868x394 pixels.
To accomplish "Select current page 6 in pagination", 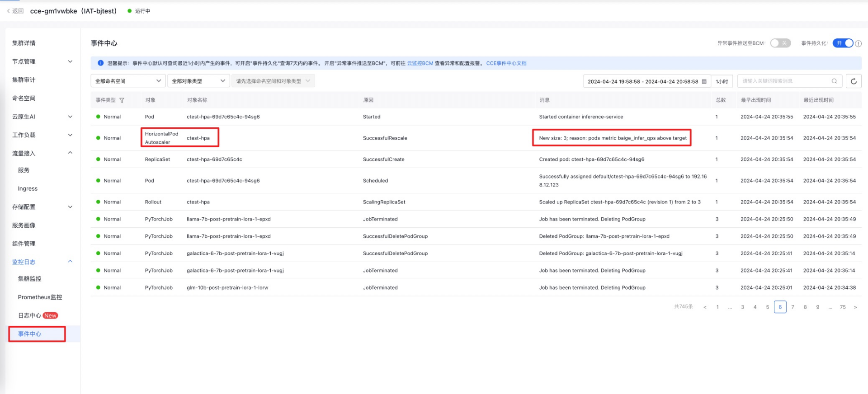I will point(780,307).
